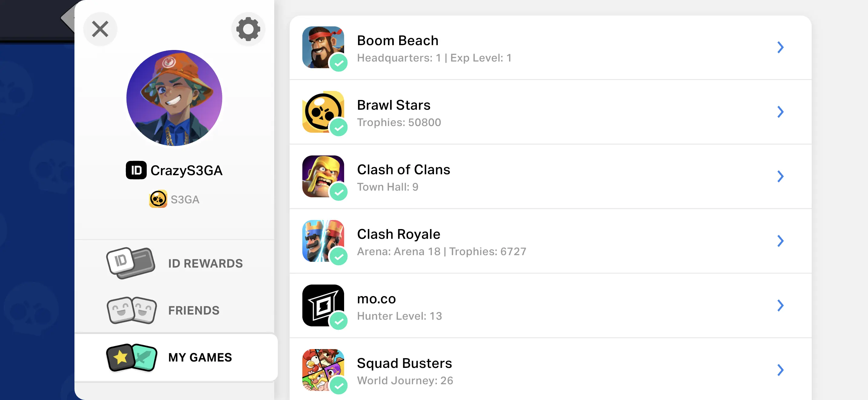Expand the Clash of Clans chevron
Screen dimensions: 868x400
click(x=780, y=176)
